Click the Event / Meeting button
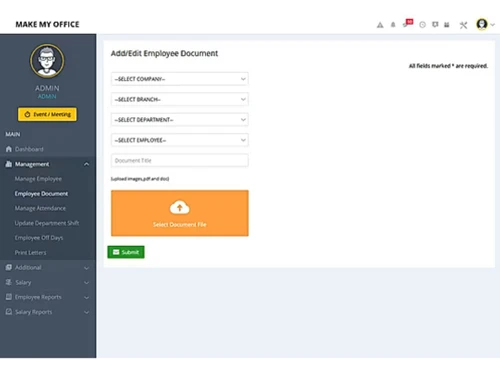Image resolution: width=500 pixels, height=375 pixels. (47, 114)
